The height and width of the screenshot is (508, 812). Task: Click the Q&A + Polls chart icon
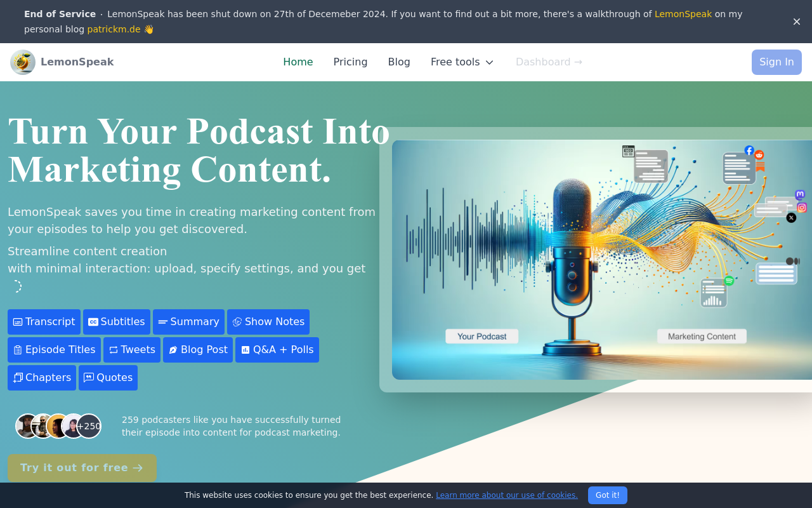click(x=246, y=350)
